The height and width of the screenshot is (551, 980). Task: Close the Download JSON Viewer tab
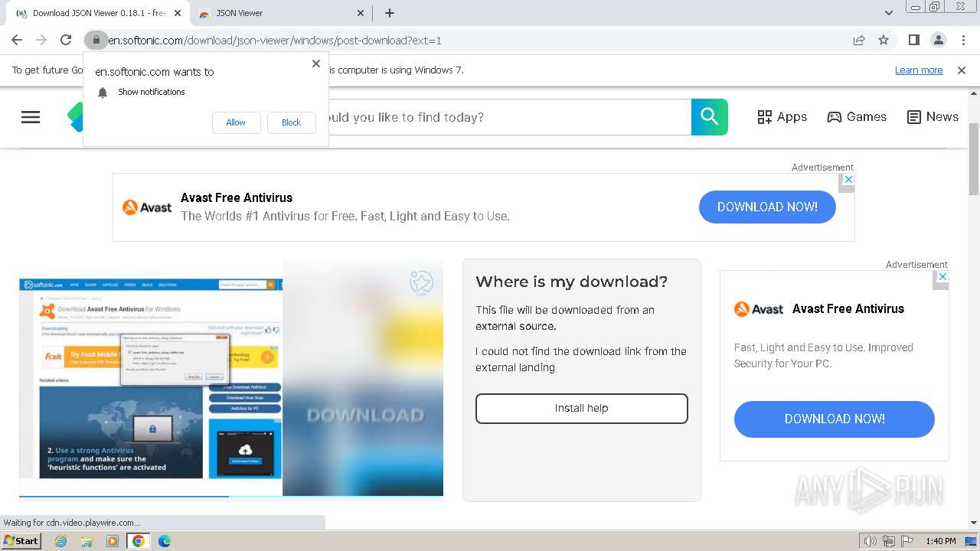click(x=178, y=13)
